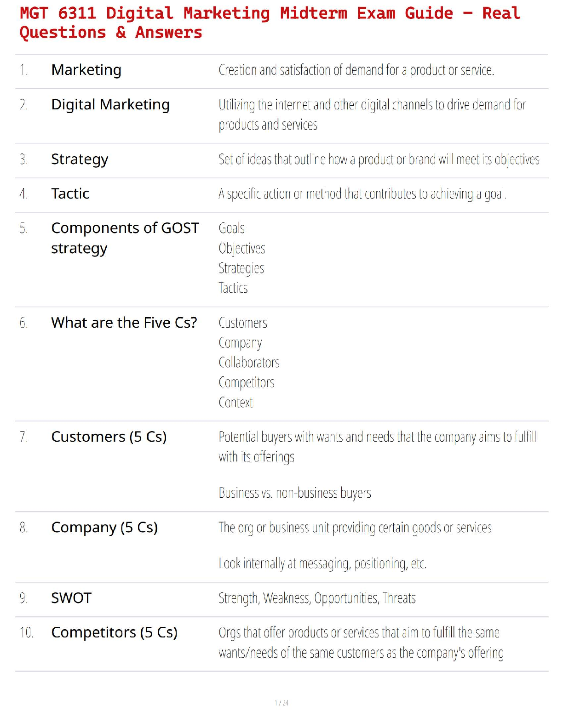Select the "Look internally at messaging" line
The width and height of the screenshot is (563, 728).
pyautogui.click(x=322, y=563)
